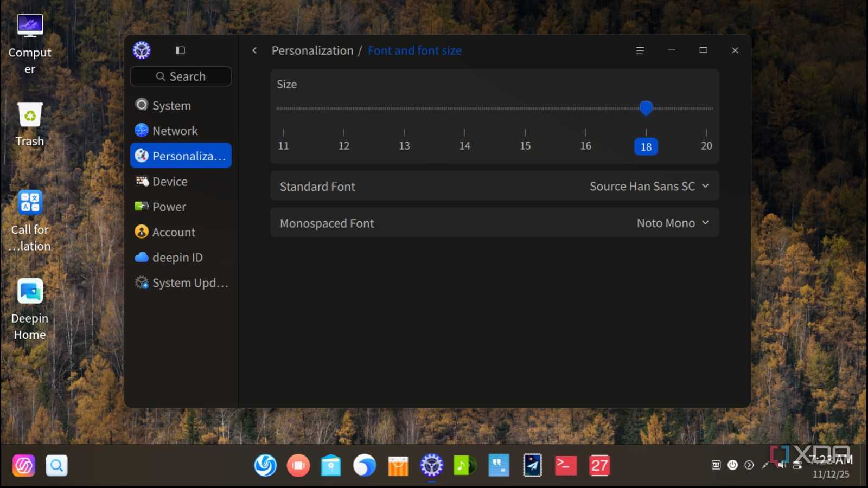Go back with the left arrow
This screenshot has height=488, width=868.
coord(254,50)
